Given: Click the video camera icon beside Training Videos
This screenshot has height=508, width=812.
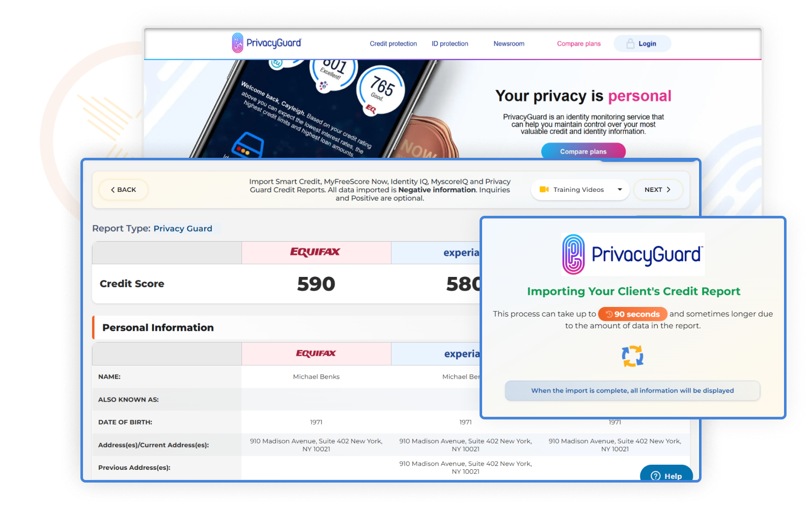Looking at the screenshot, I should click(x=544, y=189).
